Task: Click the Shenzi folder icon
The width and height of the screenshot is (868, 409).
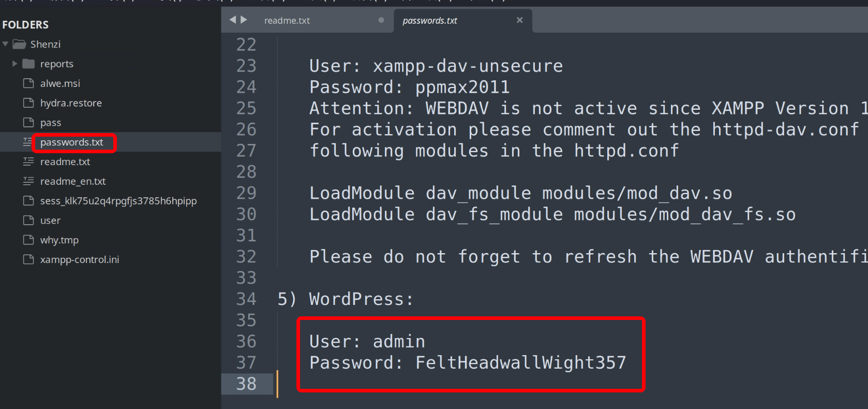Action: click(x=20, y=45)
